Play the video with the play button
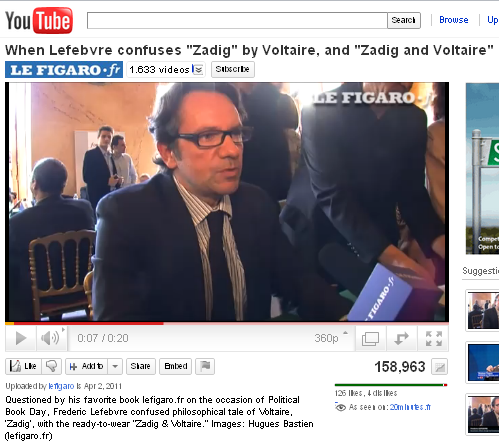 (x=21, y=338)
